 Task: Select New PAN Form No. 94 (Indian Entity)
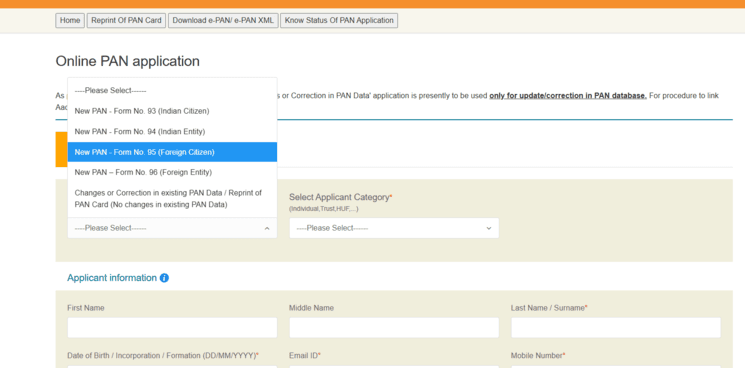(x=172, y=132)
